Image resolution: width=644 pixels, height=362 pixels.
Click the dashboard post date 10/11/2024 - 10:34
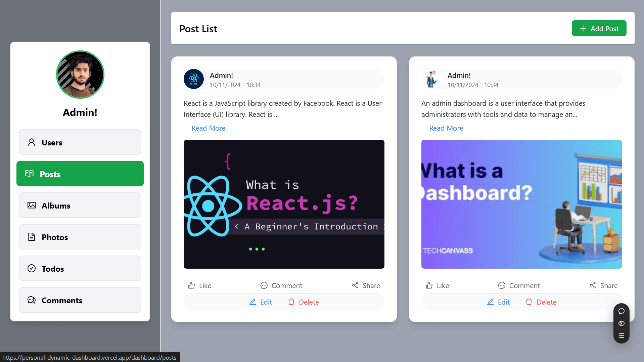click(x=473, y=85)
